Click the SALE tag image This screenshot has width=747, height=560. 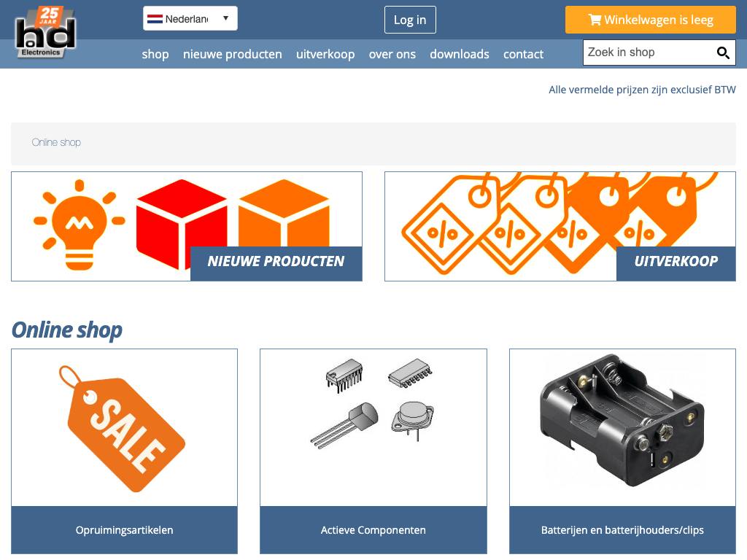pyautogui.click(x=122, y=429)
